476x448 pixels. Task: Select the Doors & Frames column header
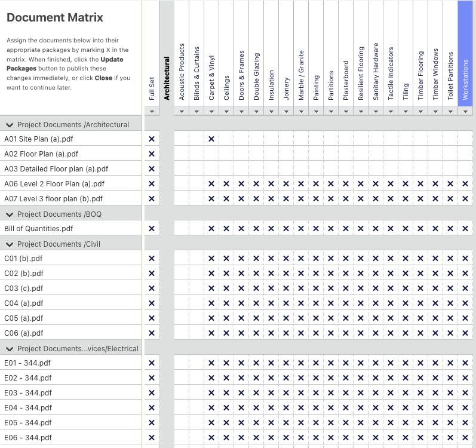[241, 53]
